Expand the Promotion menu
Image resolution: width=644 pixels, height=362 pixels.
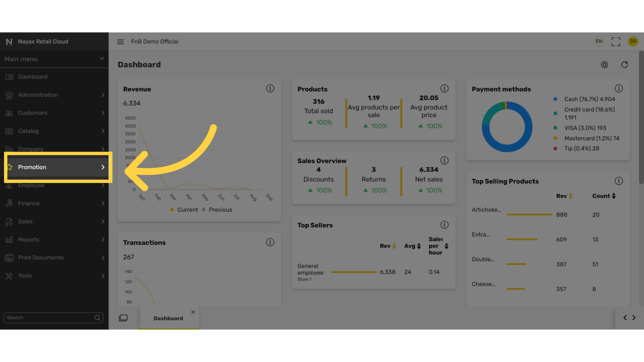coord(56,167)
